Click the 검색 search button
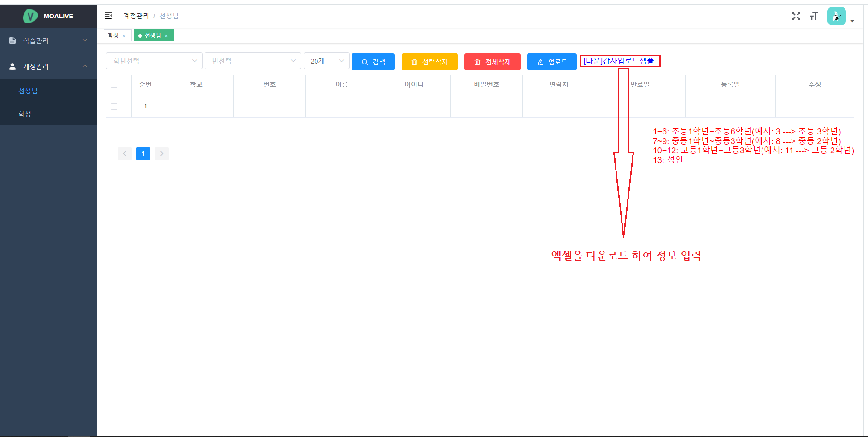Viewport: 868px width, 437px height. pyautogui.click(x=373, y=62)
